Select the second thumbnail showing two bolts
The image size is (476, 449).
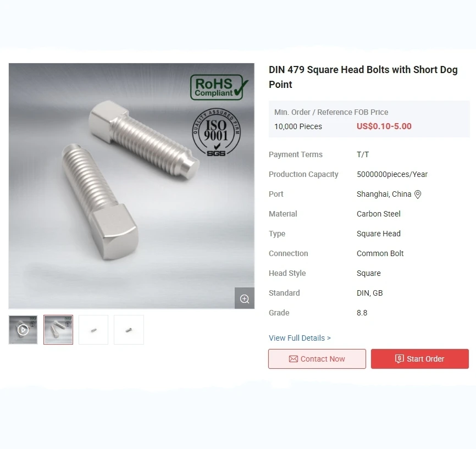tap(58, 330)
